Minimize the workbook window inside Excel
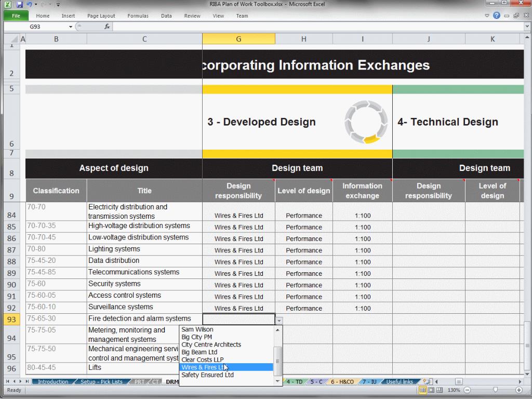The width and height of the screenshot is (532, 399). click(x=507, y=16)
